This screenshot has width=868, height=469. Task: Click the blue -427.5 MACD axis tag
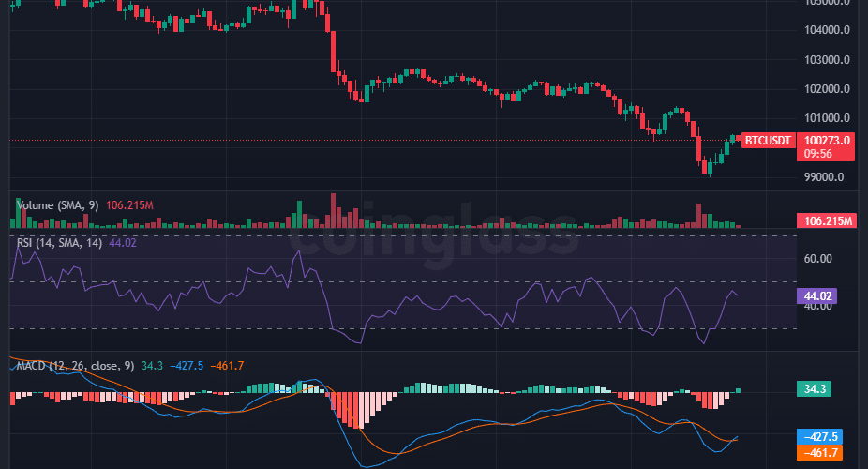point(818,437)
